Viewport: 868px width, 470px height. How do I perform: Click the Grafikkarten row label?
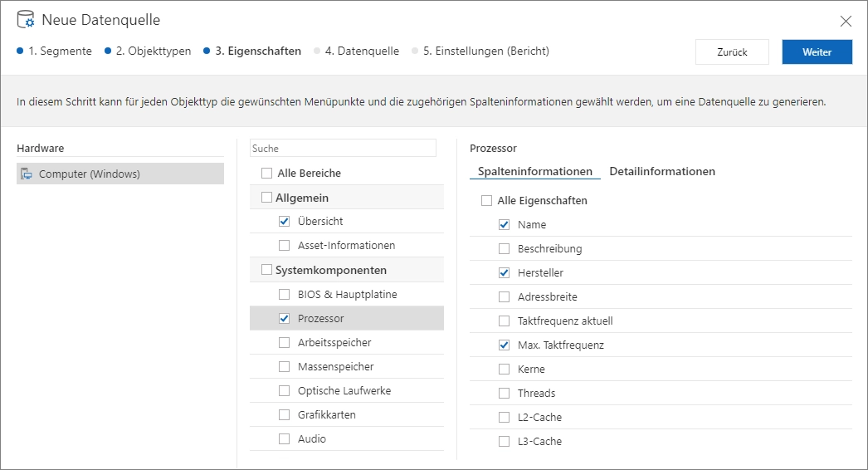point(327,414)
